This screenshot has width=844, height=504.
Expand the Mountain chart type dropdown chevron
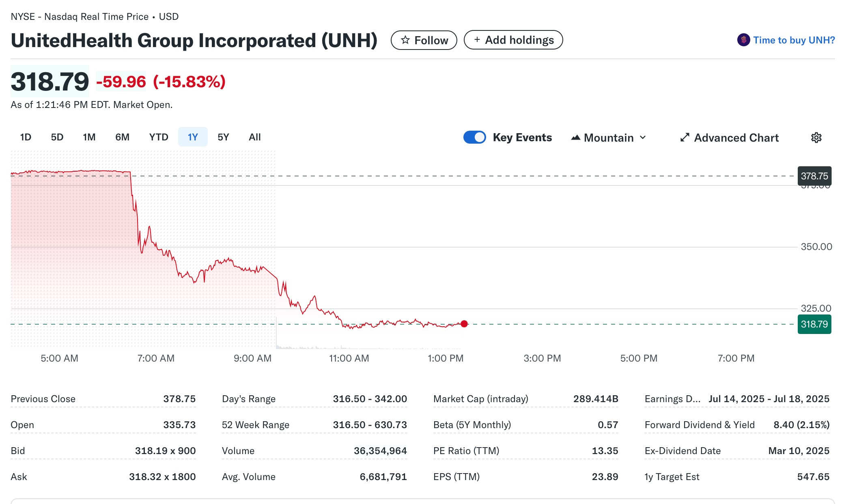pyautogui.click(x=643, y=138)
